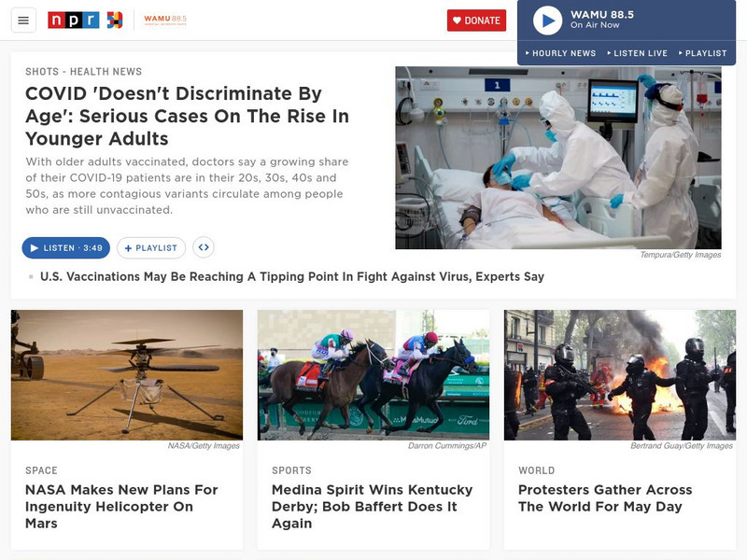Expand Hourly News in player

click(x=561, y=53)
